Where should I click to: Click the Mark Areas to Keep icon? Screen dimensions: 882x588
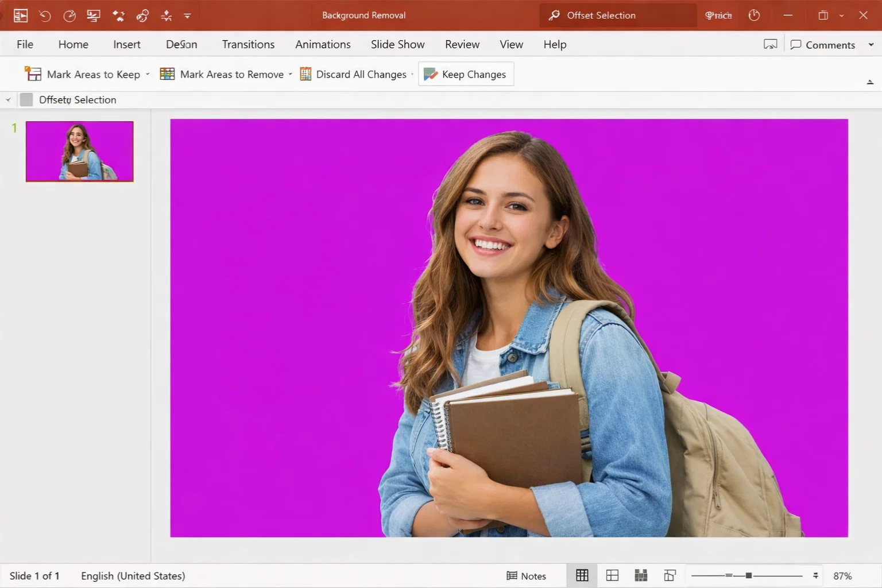(33, 74)
